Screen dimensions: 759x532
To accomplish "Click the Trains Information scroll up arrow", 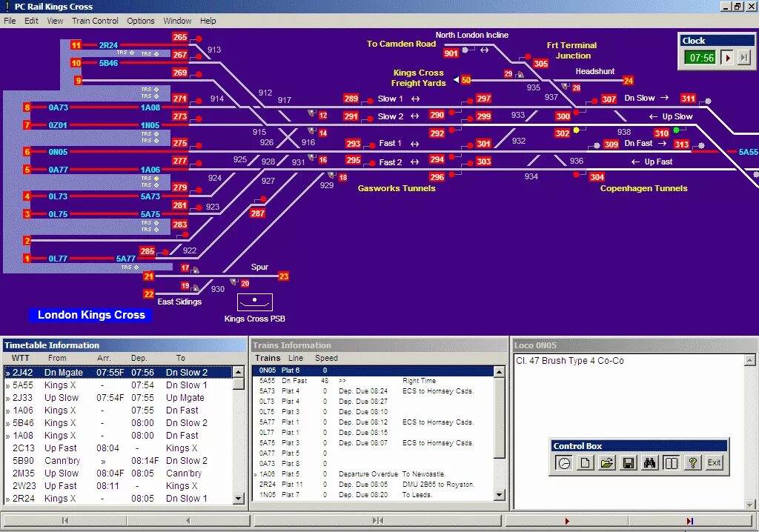I will (499, 371).
